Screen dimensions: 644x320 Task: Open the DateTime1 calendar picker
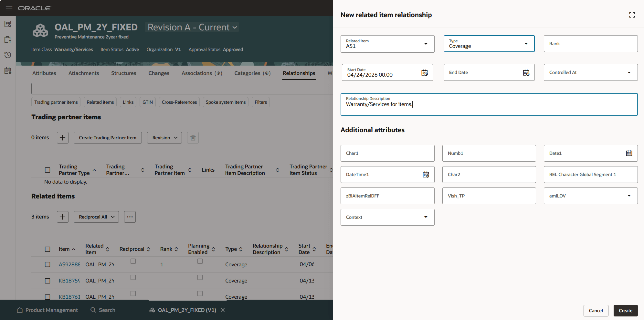tap(426, 175)
